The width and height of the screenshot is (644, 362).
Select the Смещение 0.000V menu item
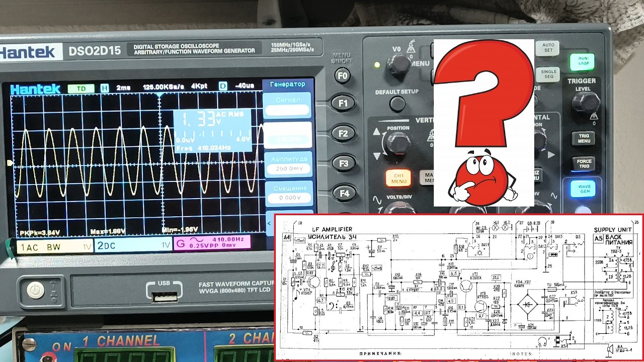289,193
